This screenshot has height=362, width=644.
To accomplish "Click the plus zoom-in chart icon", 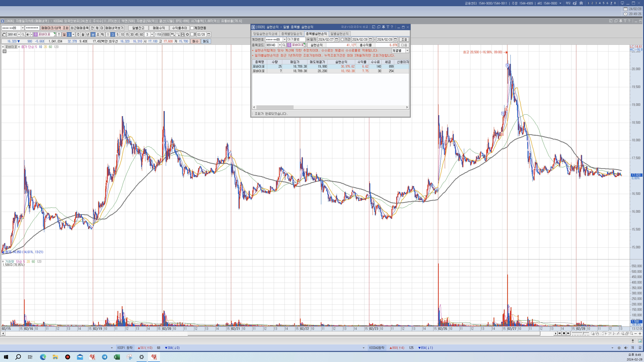I will [640, 333].
